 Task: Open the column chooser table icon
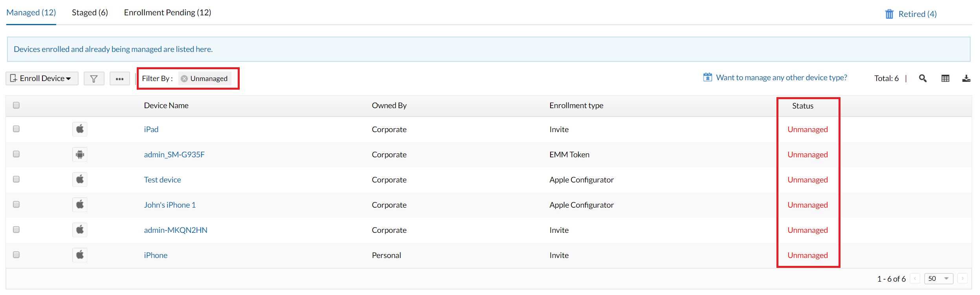pyautogui.click(x=945, y=78)
